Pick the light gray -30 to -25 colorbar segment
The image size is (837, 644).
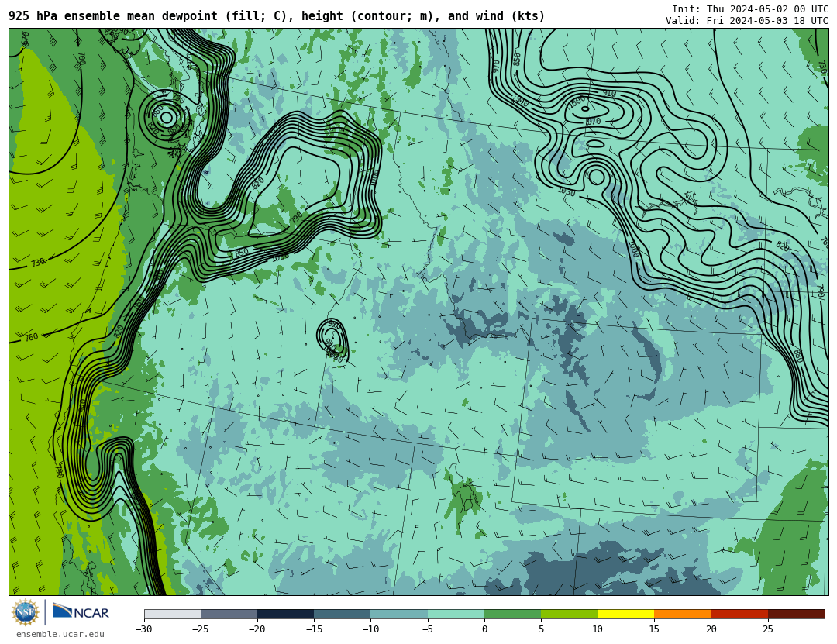tap(172, 615)
